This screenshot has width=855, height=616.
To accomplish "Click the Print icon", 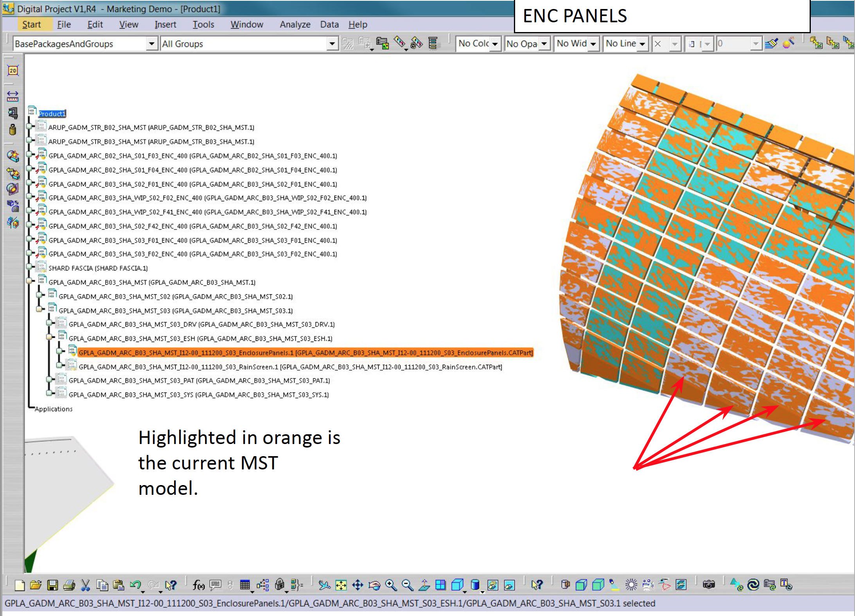I will pyautogui.click(x=69, y=585).
